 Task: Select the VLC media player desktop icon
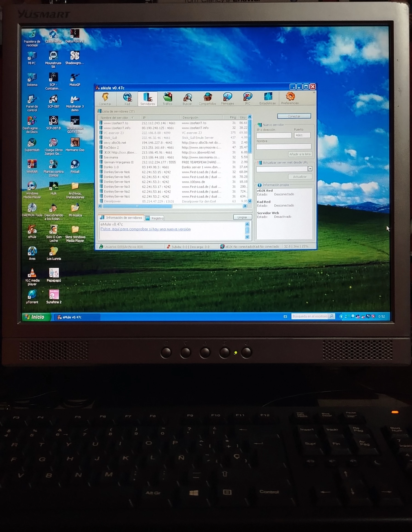point(32,277)
